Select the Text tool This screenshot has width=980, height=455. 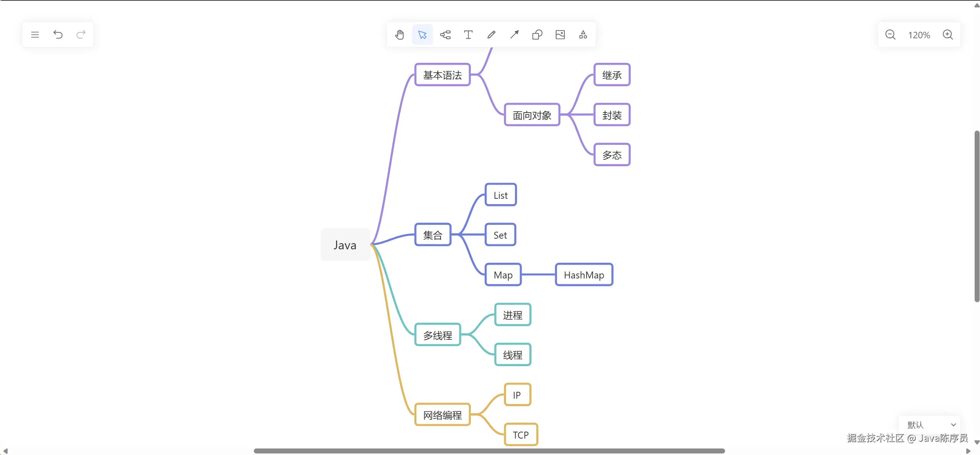tap(468, 35)
